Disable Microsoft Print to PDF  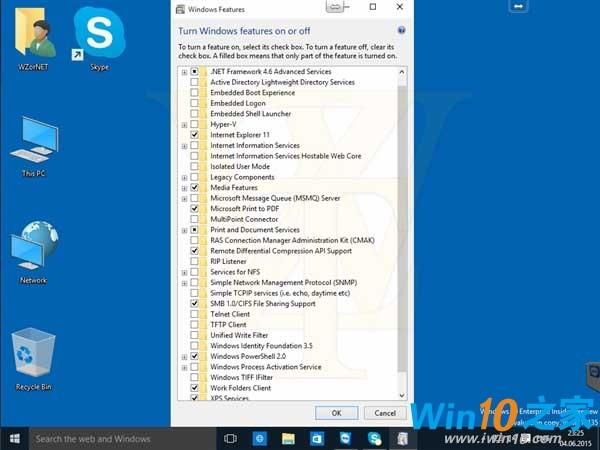coord(194,209)
